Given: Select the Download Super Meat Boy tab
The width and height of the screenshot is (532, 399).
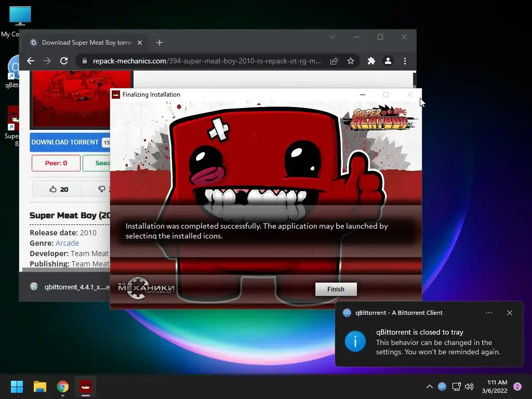Looking at the screenshot, I should tap(86, 43).
